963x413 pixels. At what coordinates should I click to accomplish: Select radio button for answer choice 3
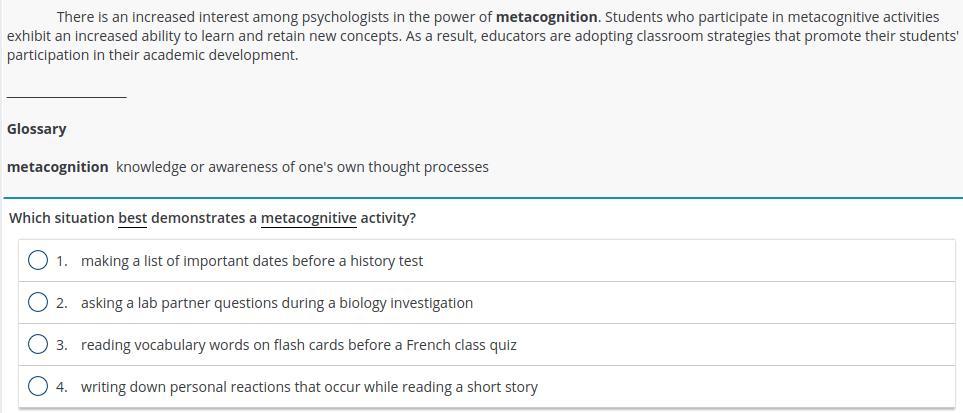(x=38, y=345)
